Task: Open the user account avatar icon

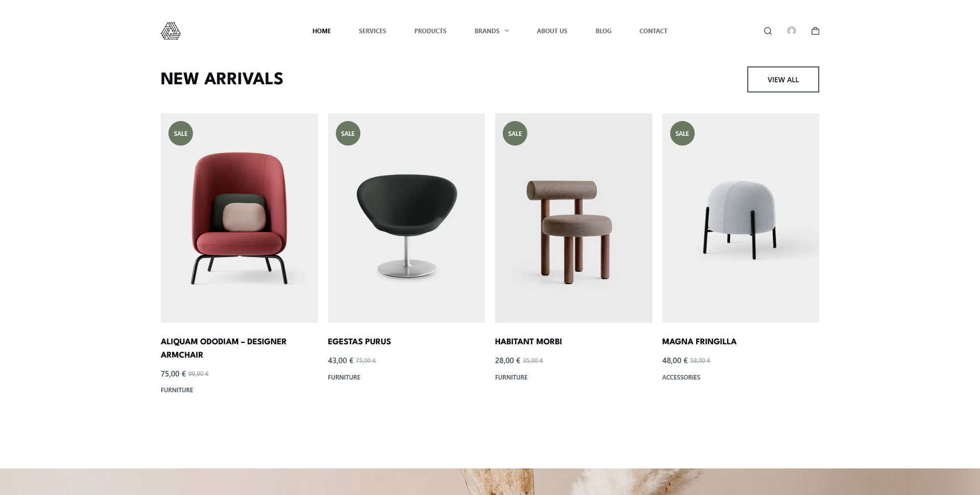Action: [x=792, y=31]
